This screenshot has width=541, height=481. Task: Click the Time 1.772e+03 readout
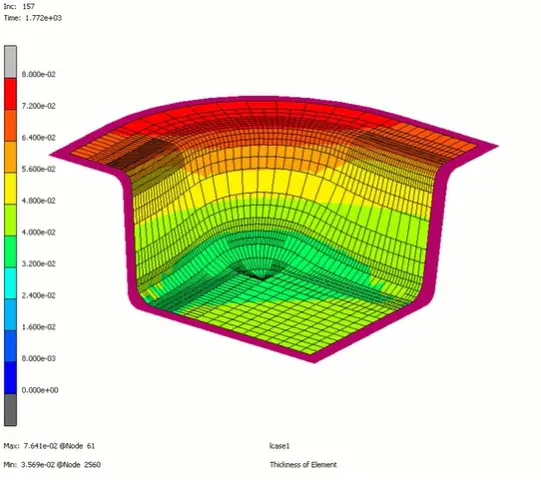click(33, 18)
